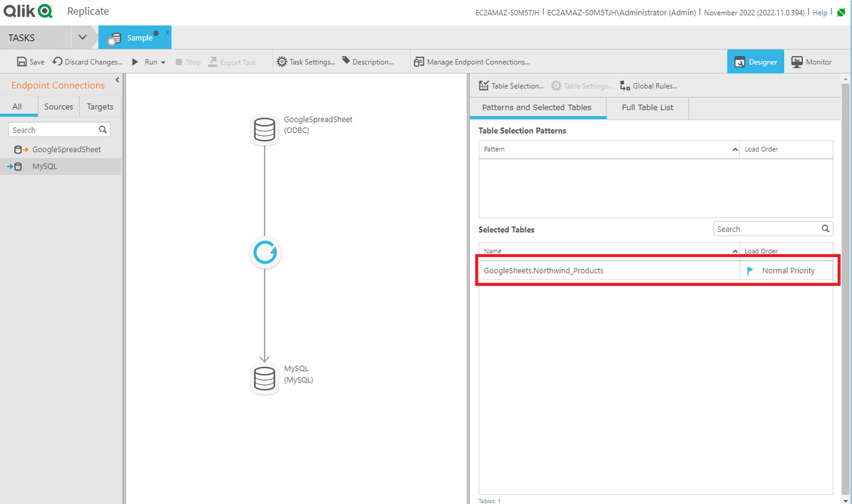Open the Help link

click(x=819, y=13)
